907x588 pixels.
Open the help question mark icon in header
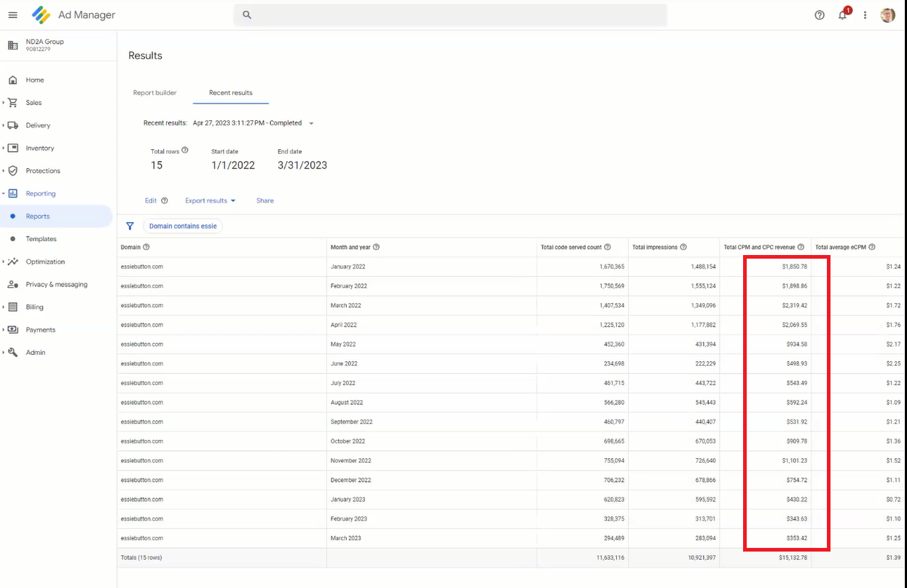[820, 15]
